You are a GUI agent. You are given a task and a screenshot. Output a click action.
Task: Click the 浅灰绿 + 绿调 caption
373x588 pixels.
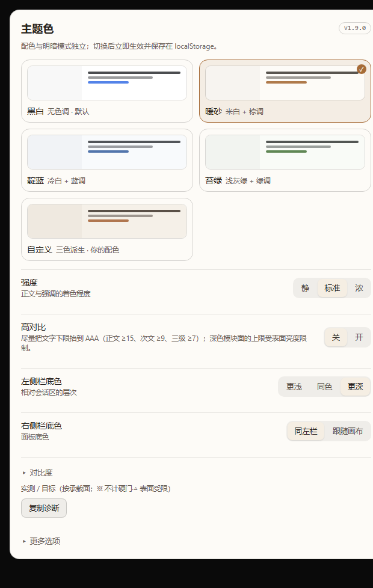click(x=248, y=180)
